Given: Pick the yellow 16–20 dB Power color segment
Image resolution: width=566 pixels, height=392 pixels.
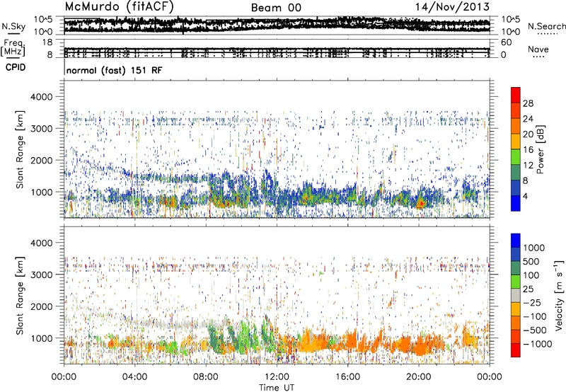Looking at the screenshot, I should [x=516, y=141].
